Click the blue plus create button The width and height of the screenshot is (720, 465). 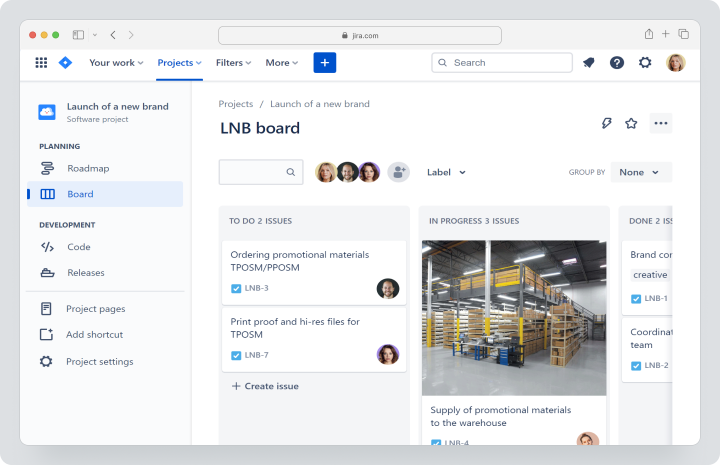pos(325,62)
